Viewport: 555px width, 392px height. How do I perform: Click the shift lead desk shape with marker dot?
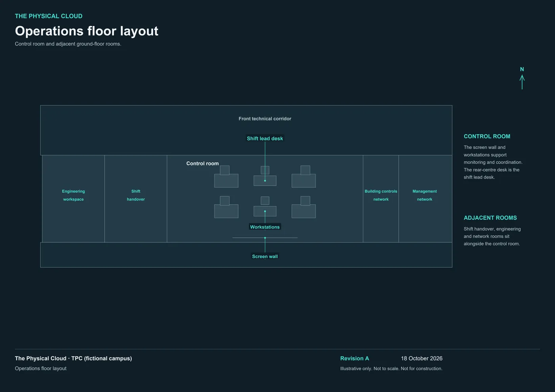pos(265,181)
